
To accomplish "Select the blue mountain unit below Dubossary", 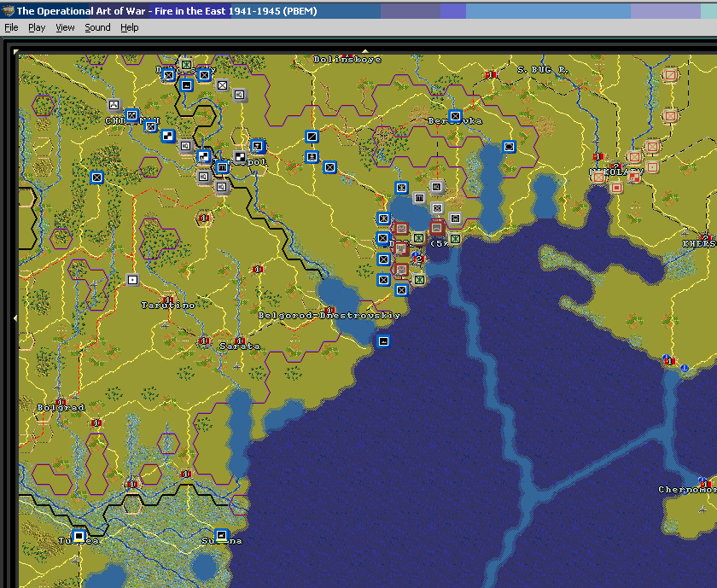I will tap(186, 85).
